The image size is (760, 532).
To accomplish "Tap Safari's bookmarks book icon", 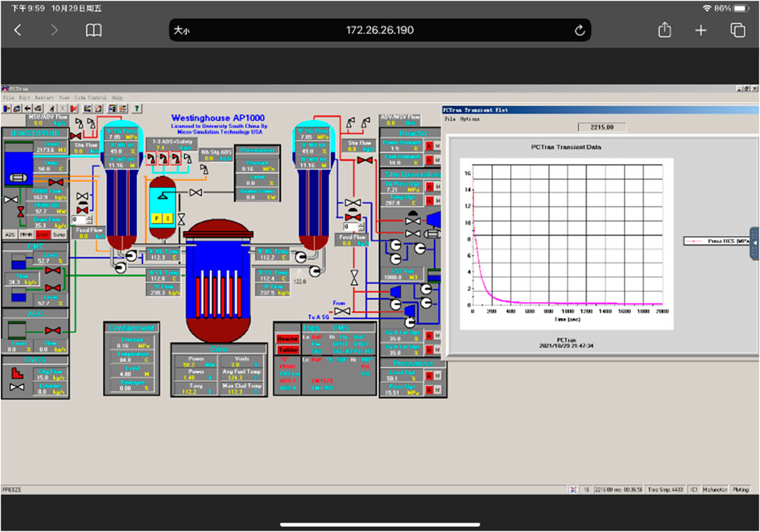I will [x=93, y=31].
